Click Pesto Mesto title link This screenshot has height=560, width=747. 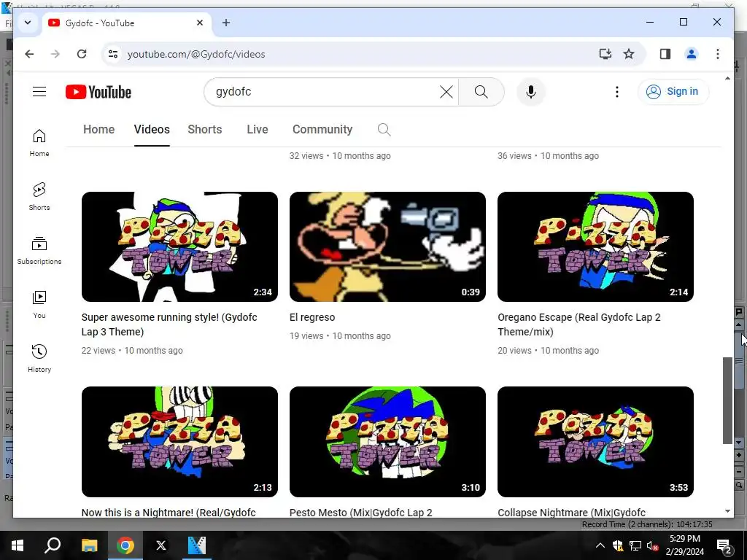click(x=360, y=513)
